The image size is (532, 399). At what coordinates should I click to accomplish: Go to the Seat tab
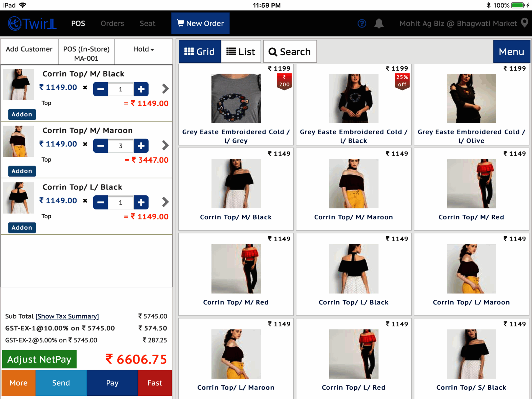pos(147,24)
